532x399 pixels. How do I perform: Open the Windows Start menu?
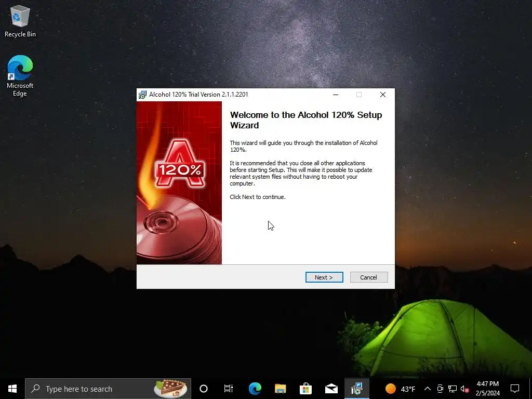pyautogui.click(x=12, y=389)
